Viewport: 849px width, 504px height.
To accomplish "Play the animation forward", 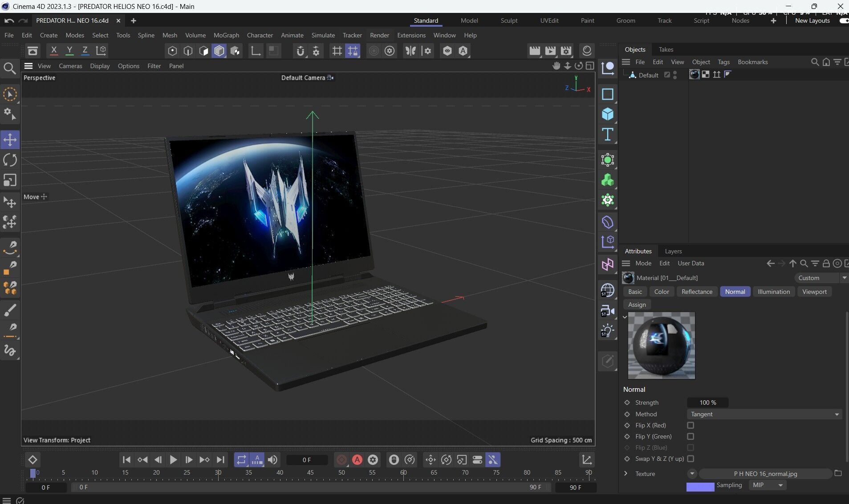I will click(173, 460).
